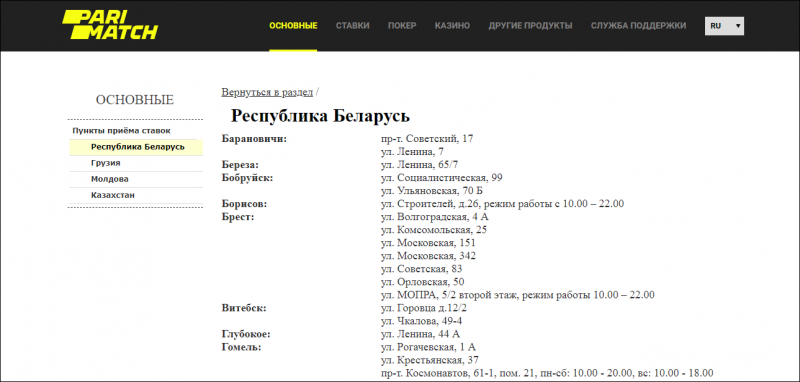The height and width of the screenshot is (382, 800).
Task: Click Пункты приёма ставок sidebar item
Action: tap(121, 131)
